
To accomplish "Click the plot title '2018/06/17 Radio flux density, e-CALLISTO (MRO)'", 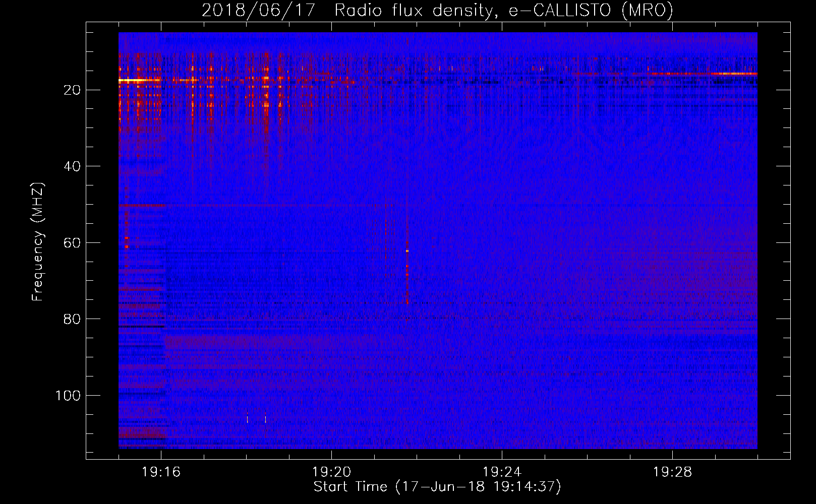I will pos(437,10).
